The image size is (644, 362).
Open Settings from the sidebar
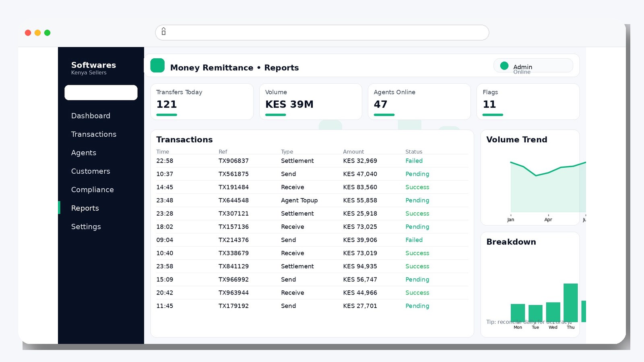click(x=86, y=226)
